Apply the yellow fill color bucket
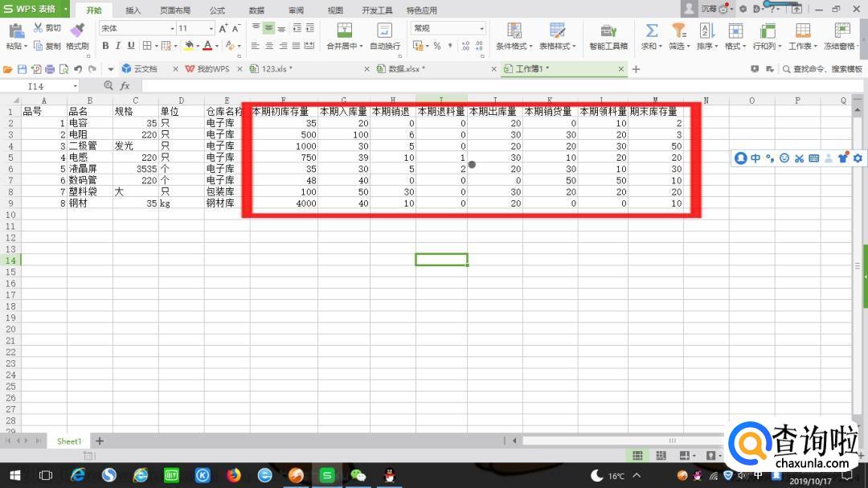 [x=189, y=46]
